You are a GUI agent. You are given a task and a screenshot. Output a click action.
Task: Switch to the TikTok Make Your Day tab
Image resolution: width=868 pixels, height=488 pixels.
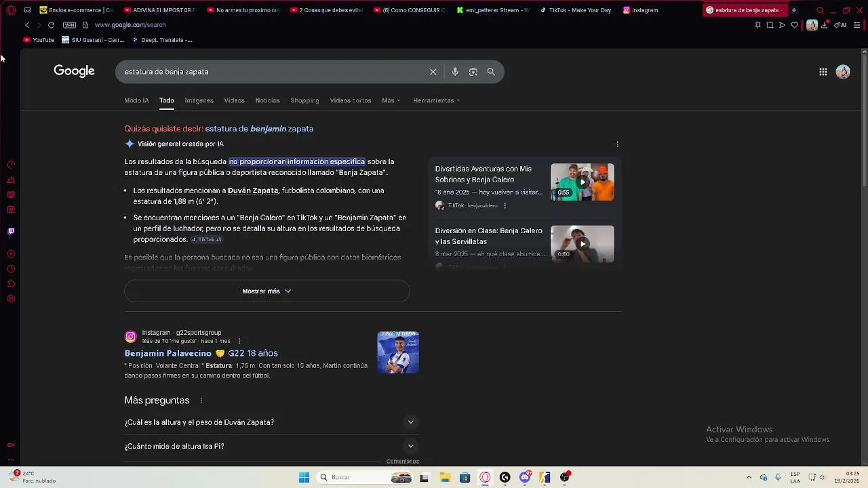(575, 10)
